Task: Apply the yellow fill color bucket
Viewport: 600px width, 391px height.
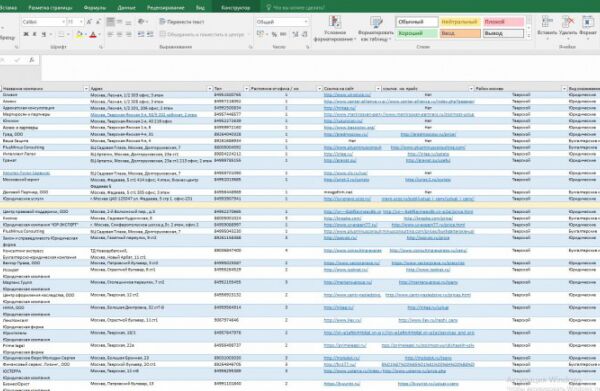Action: [x=79, y=34]
